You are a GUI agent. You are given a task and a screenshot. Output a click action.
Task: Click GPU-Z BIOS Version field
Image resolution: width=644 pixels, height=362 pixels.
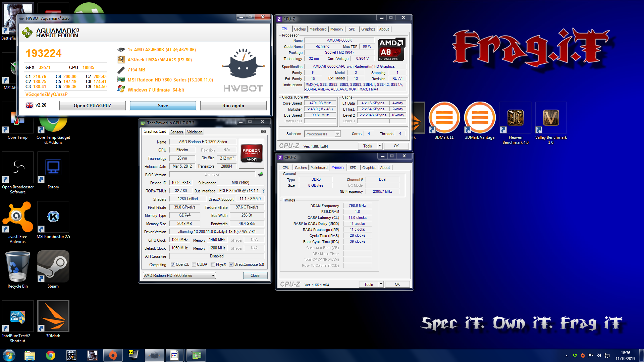[212, 174]
